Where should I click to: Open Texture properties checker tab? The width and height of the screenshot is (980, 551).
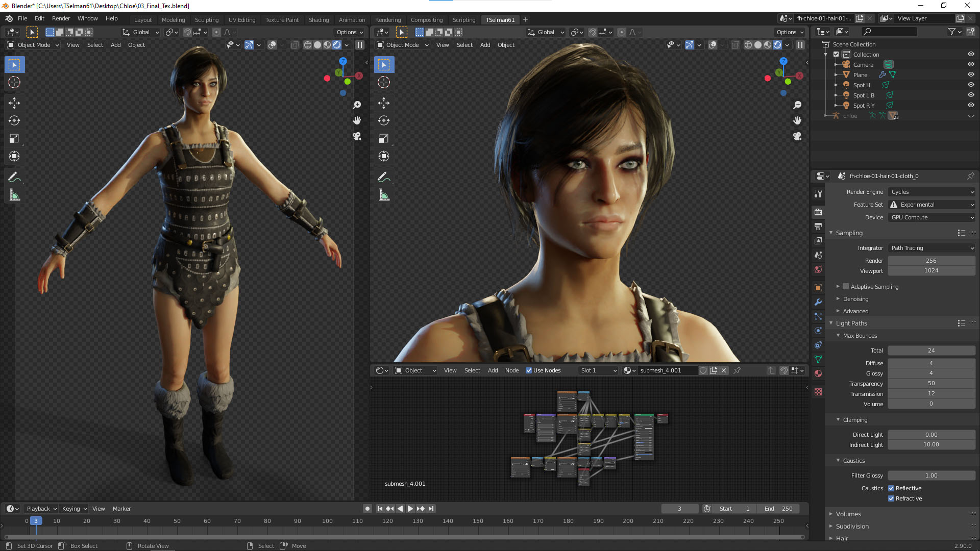click(818, 392)
